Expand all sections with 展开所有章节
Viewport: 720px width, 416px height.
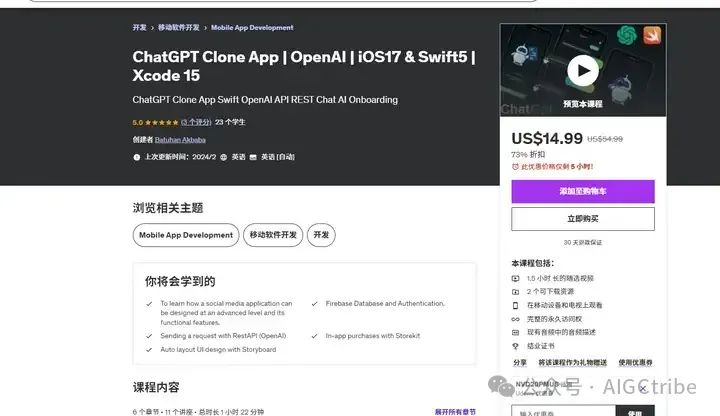pyautogui.click(x=455, y=412)
